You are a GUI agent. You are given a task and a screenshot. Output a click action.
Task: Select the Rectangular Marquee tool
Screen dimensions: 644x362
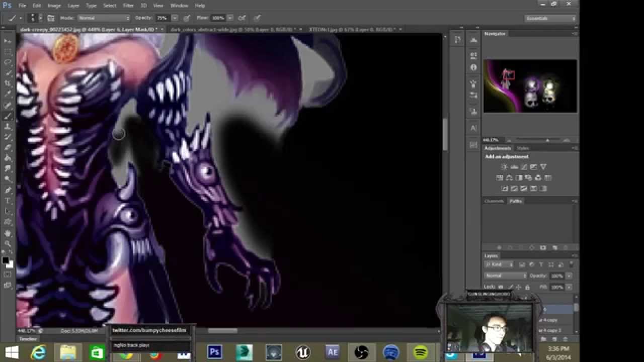pyautogui.click(x=8, y=52)
